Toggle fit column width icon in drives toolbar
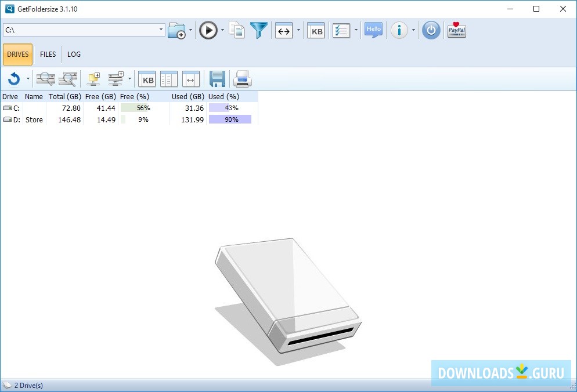Viewport: 577px width, 392px height. (191, 79)
